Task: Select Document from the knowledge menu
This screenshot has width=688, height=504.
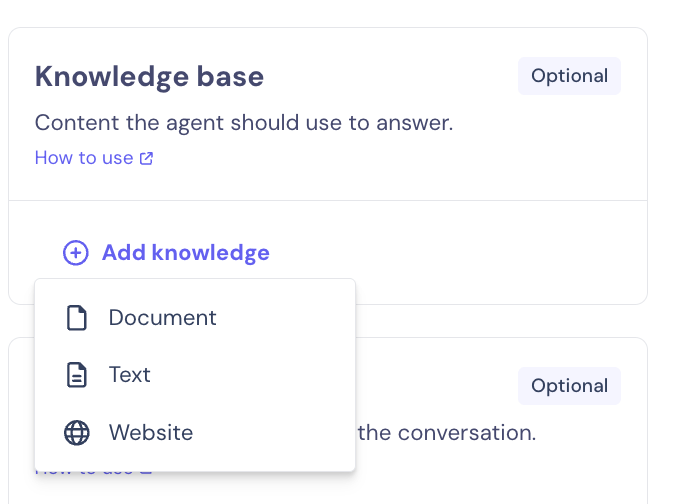Action: pyautogui.click(x=162, y=318)
